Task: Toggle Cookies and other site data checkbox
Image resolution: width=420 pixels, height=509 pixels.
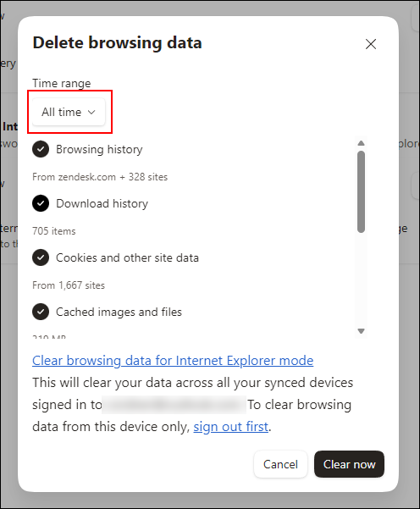Action: tap(41, 257)
